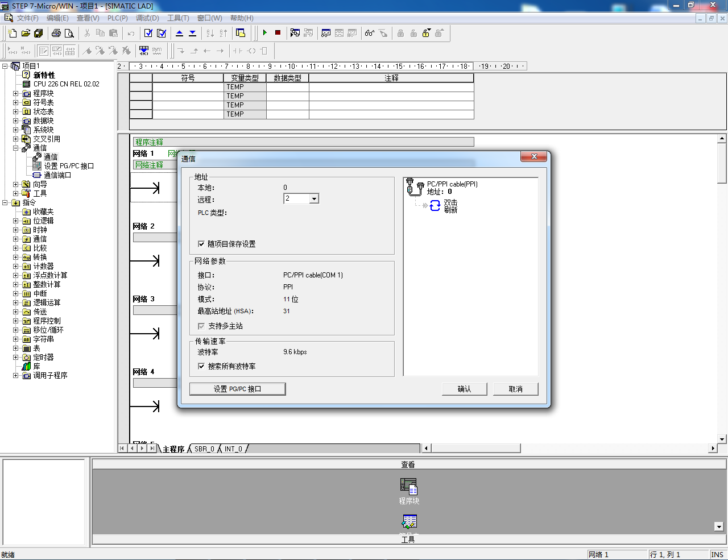Click the Upload from PLC icon
The image size is (728, 560).
coord(180,33)
